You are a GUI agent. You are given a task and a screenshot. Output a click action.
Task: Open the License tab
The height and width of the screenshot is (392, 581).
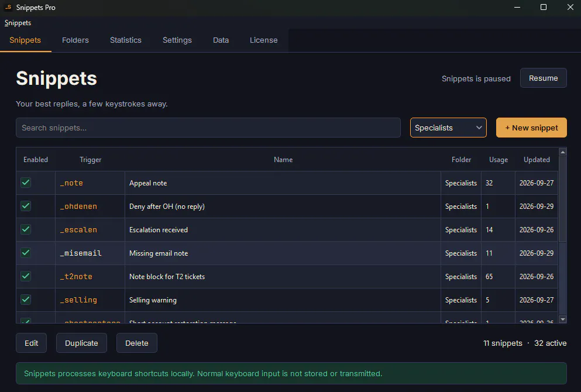[263, 40]
